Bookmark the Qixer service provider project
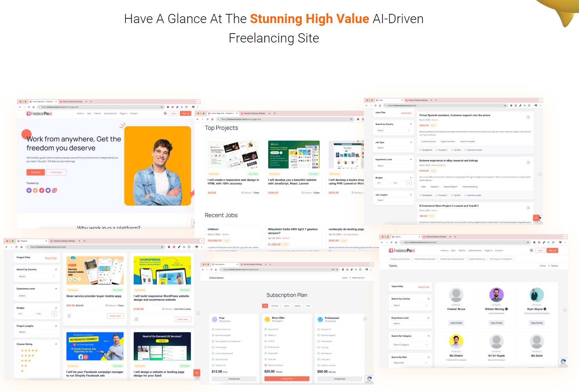The width and height of the screenshot is (579, 392). point(69,316)
